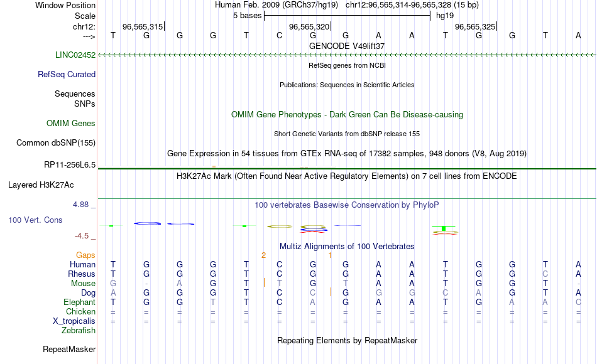Click the SNPs track label
The image size is (597, 364).
click(85, 104)
